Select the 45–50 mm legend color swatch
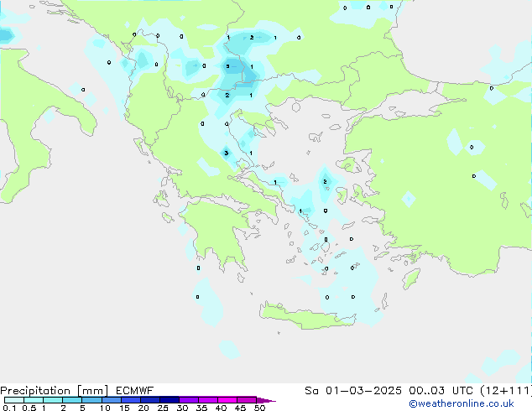Screen dimensions: 532x411 247,400
